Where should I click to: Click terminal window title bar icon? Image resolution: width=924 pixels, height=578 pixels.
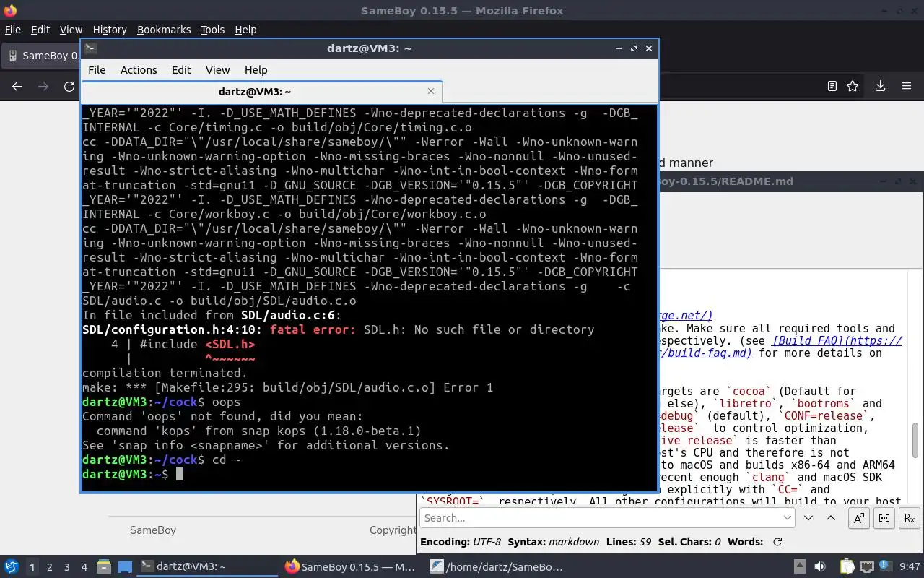click(x=90, y=48)
